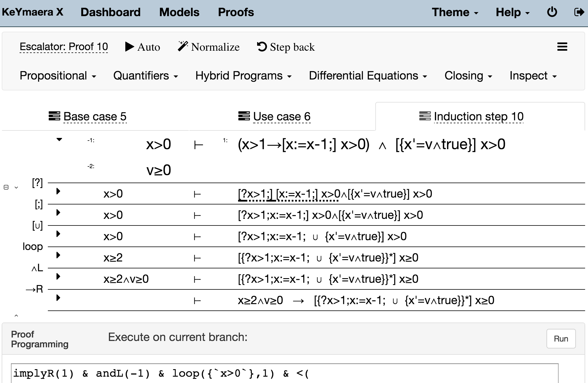Click the Run button
Viewport: 588px width, 383px height.
(561, 339)
